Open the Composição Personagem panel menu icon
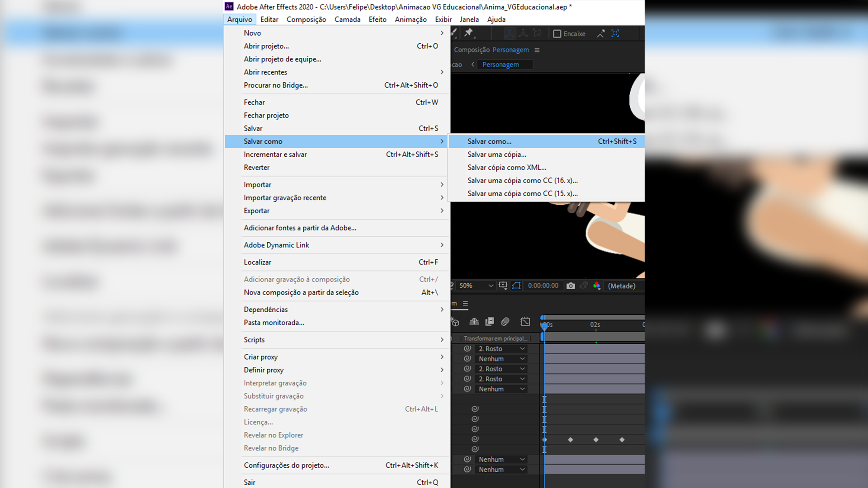868x488 pixels. pyautogui.click(x=537, y=50)
